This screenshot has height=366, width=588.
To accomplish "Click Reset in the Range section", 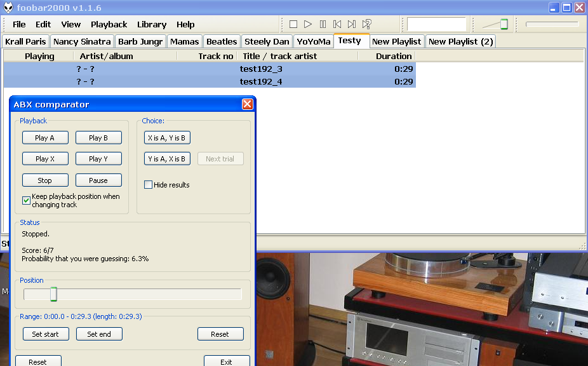I will click(x=220, y=334).
